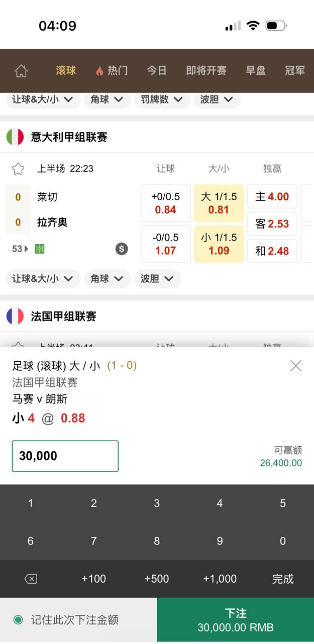
Task: Toggle 记住此次下注金额 option
Action: coord(19,620)
